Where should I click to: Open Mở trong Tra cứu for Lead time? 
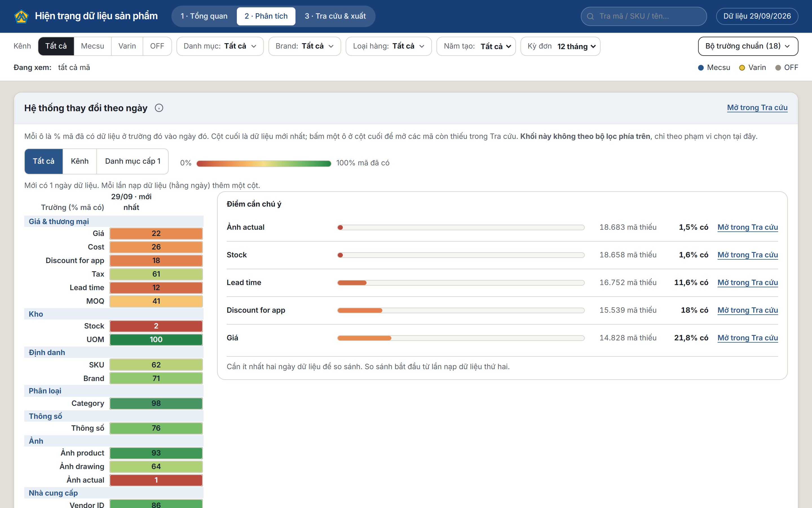748,283
